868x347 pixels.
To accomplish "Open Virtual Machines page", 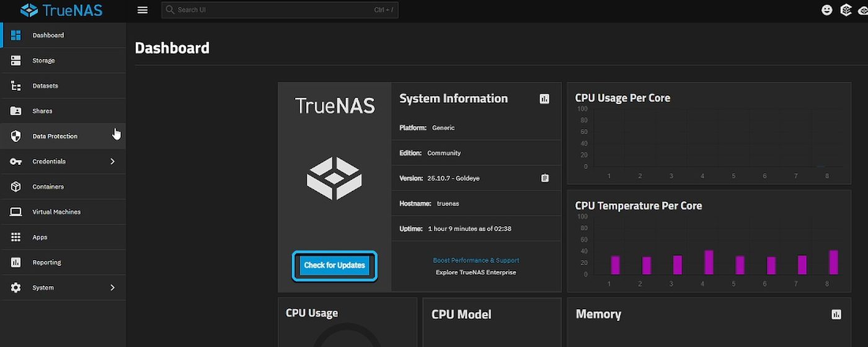I will (x=63, y=212).
